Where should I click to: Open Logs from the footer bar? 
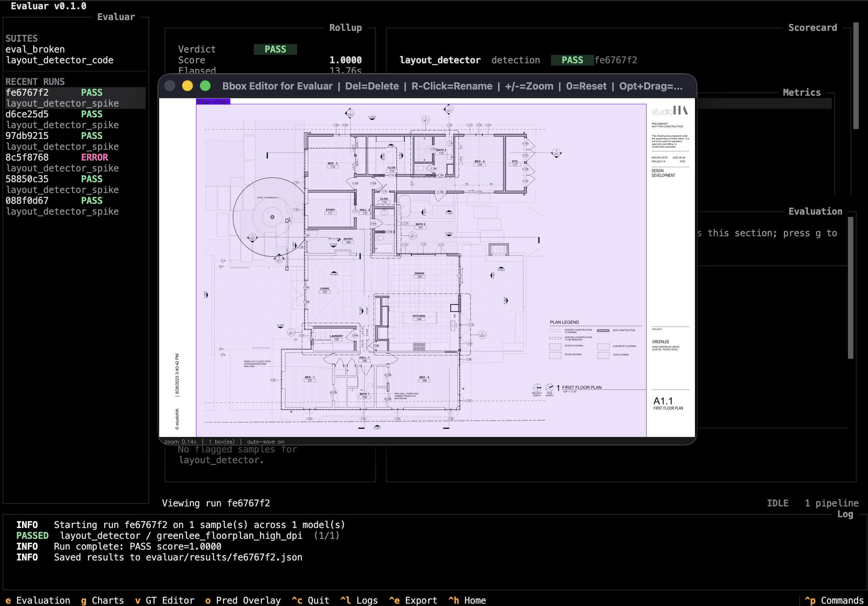point(359,601)
